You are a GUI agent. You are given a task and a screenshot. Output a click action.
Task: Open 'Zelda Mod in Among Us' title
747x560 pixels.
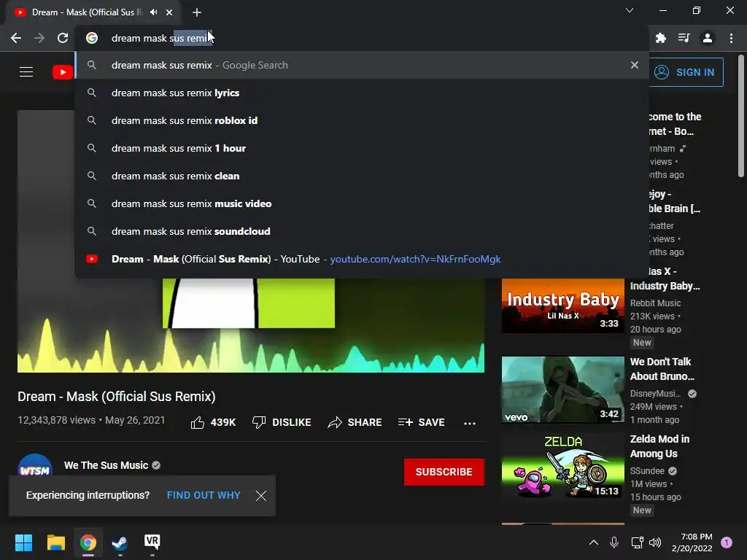tap(659, 446)
